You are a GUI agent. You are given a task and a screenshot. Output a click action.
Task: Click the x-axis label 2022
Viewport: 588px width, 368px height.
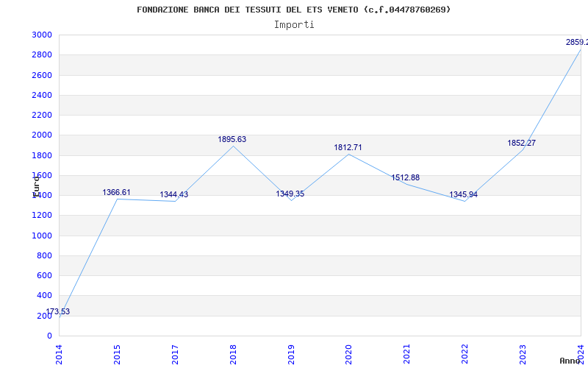coord(465,355)
